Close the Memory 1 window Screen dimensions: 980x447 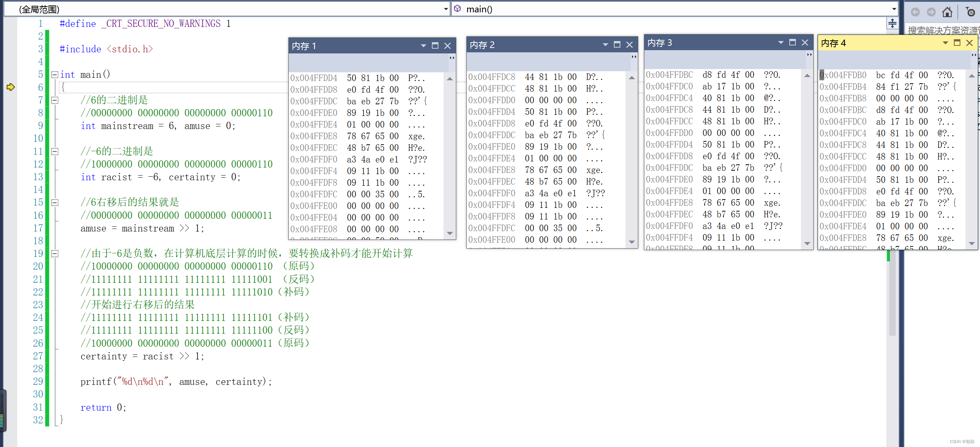point(448,46)
